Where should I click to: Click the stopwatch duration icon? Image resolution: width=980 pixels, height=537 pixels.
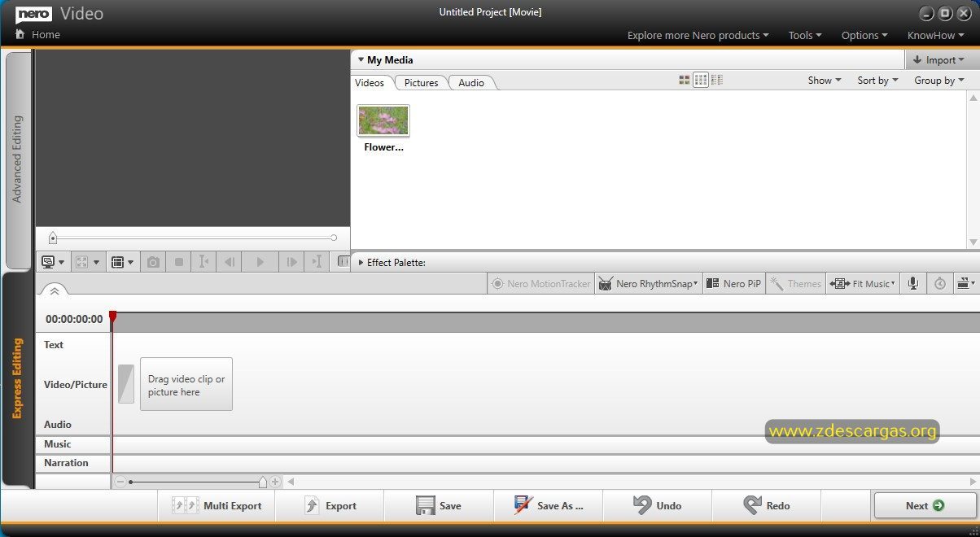[x=940, y=283]
